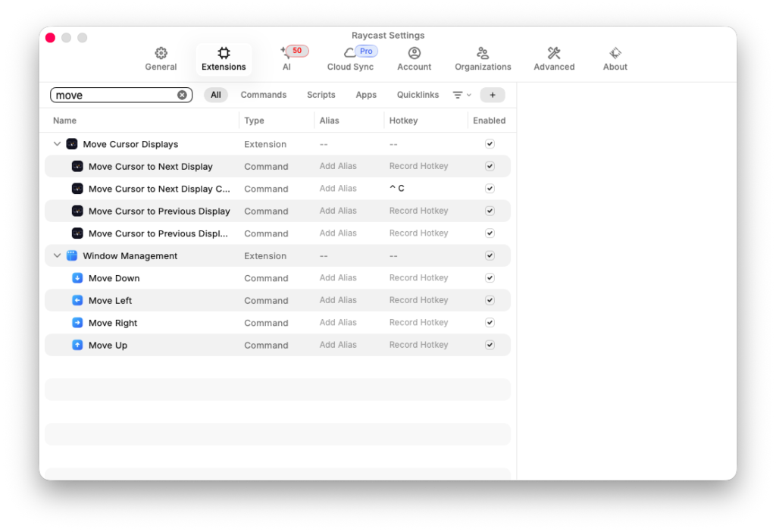The width and height of the screenshot is (776, 532).
Task: Open the Cloud Sync tab
Action: pos(350,59)
